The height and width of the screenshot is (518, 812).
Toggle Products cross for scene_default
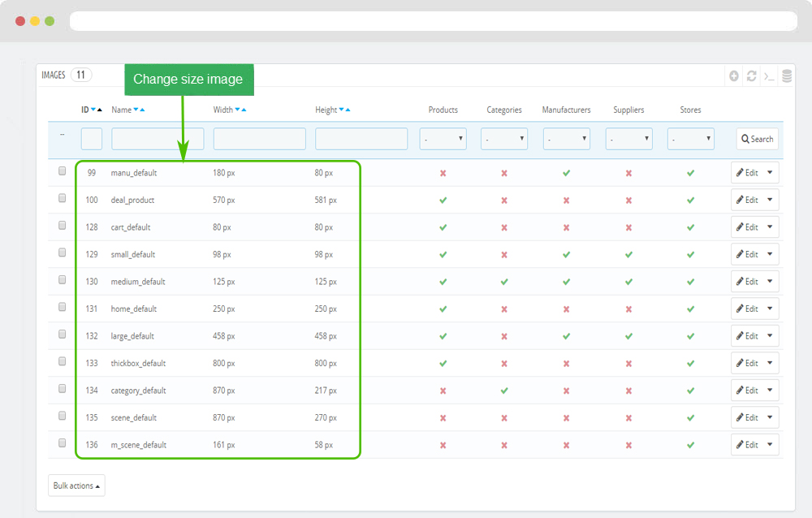pos(443,418)
